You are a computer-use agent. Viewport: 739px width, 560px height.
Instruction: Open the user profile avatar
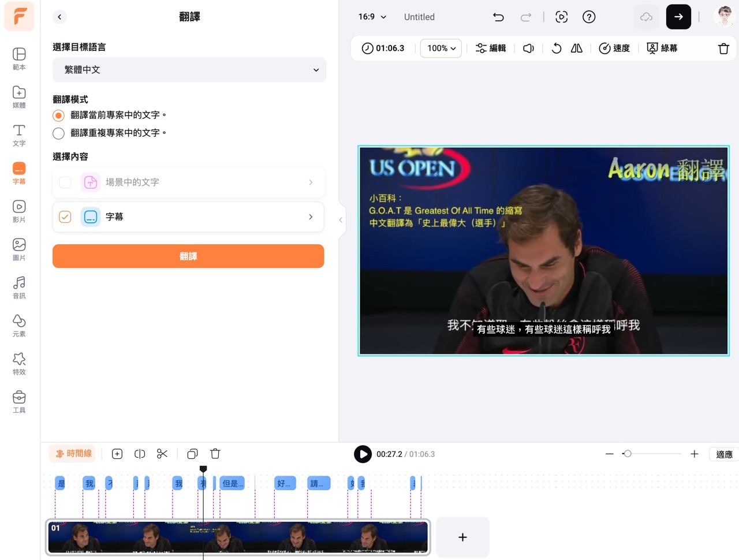tap(724, 16)
